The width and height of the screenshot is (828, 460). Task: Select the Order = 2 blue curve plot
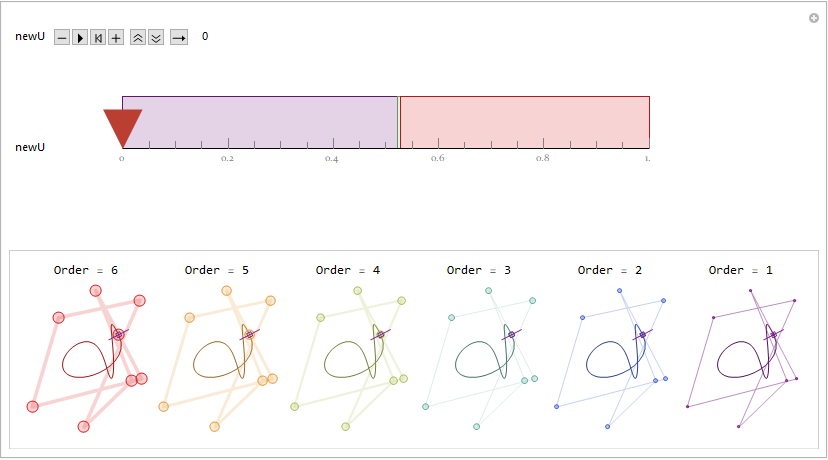pyautogui.click(x=611, y=359)
